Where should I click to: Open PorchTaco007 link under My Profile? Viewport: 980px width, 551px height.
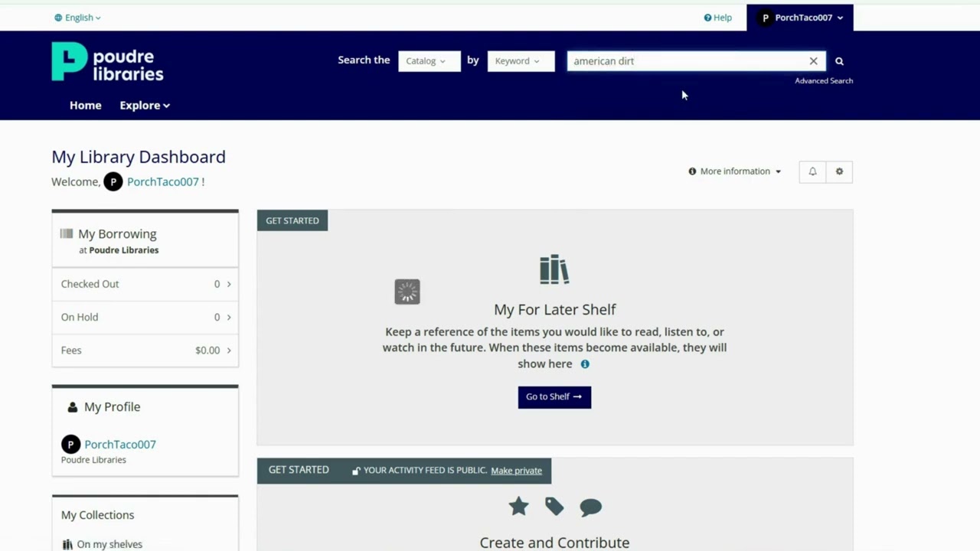pos(120,445)
